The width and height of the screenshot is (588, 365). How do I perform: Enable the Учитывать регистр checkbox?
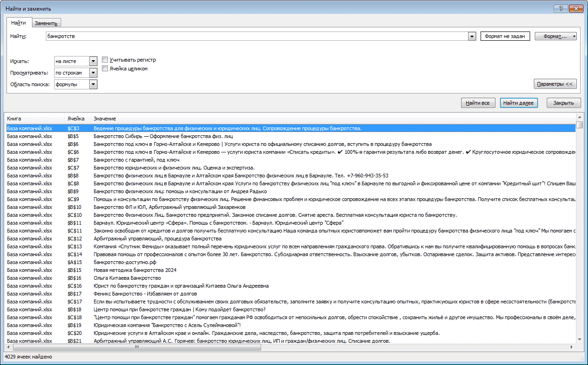point(105,60)
